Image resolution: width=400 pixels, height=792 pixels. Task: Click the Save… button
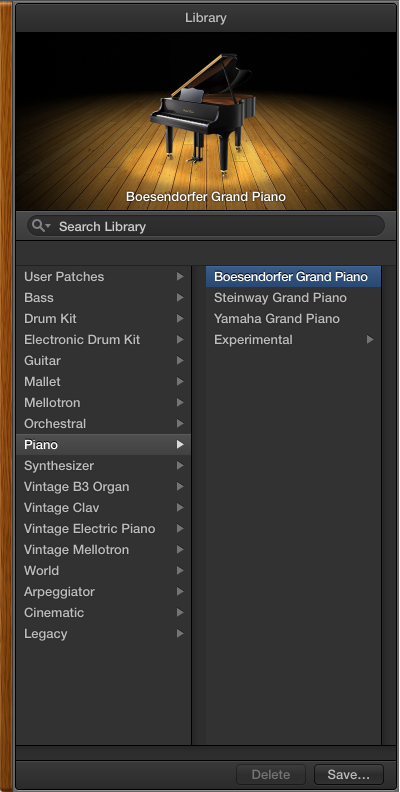point(348,774)
